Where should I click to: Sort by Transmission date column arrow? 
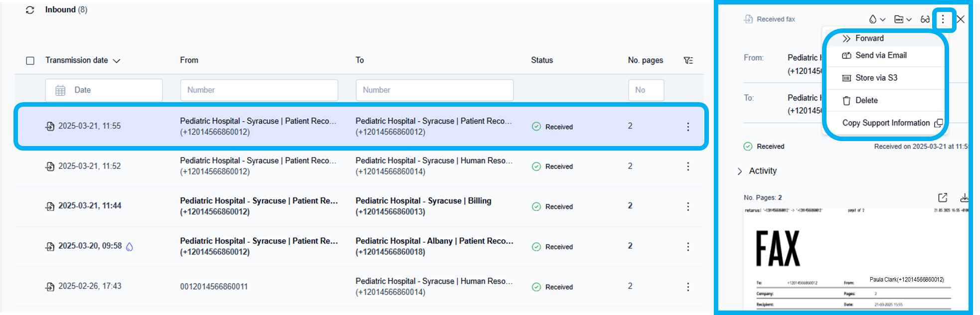[117, 61]
